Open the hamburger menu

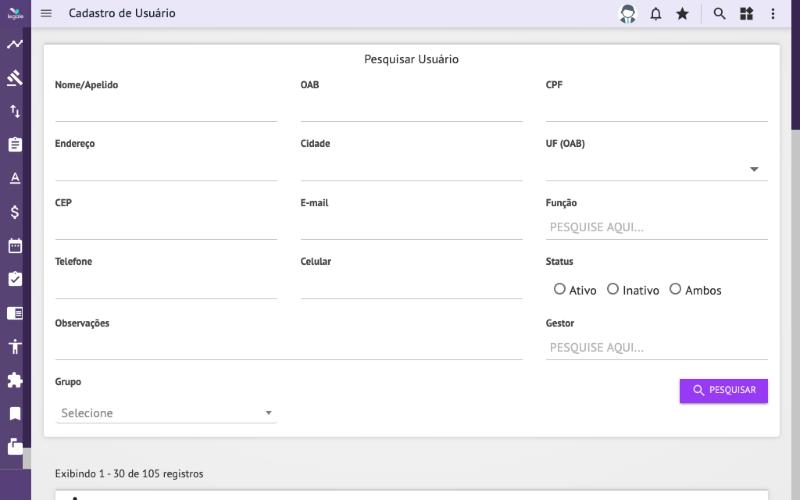click(46, 13)
